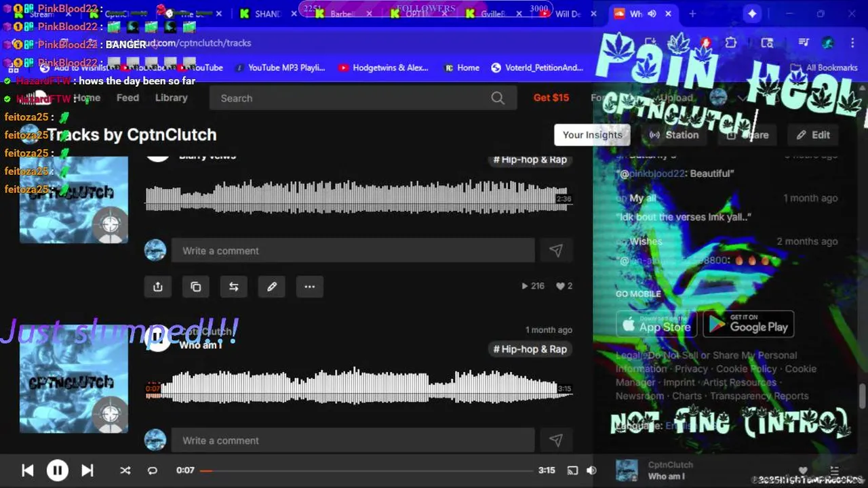Send comment on the first track
Viewport: 868px width, 488px height.
(556, 251)
